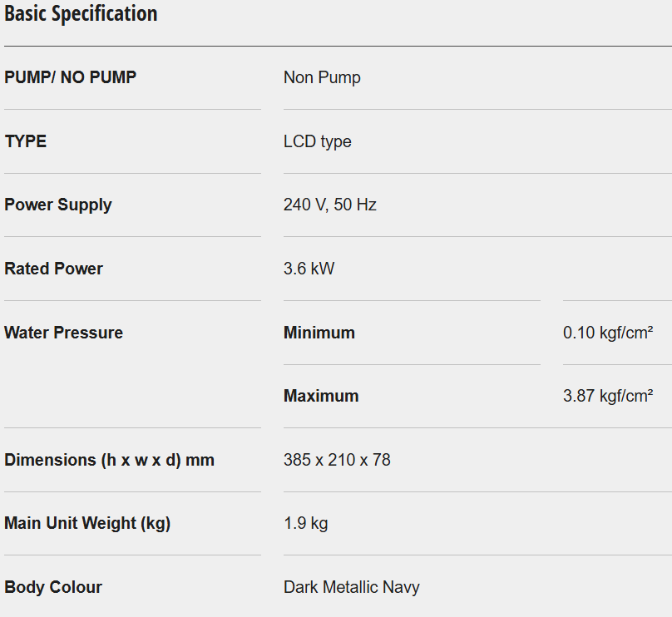Select the Dark Metallic Navy value
Viewport: 672px width, 617px height.
click(351, 587)
